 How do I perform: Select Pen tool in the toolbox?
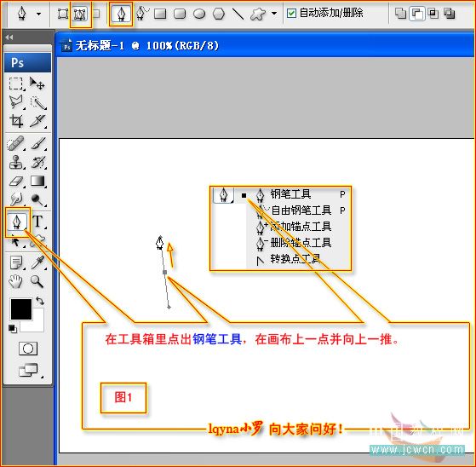(17, 222)
